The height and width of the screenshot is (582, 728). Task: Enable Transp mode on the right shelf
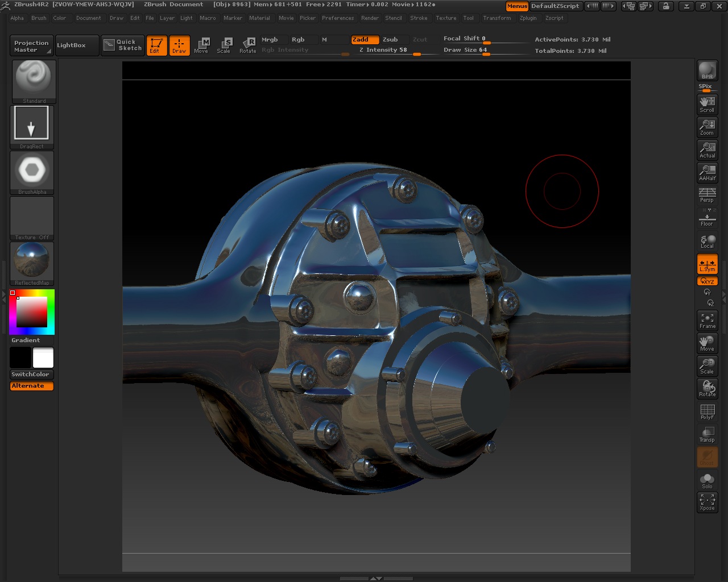[x=707, y=434]
